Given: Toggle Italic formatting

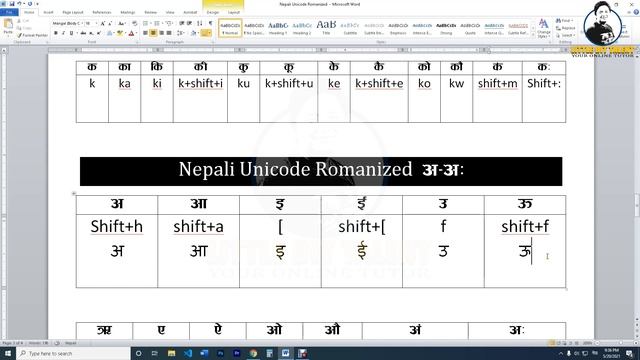Looking at the screenshot, I should (64, 33).
